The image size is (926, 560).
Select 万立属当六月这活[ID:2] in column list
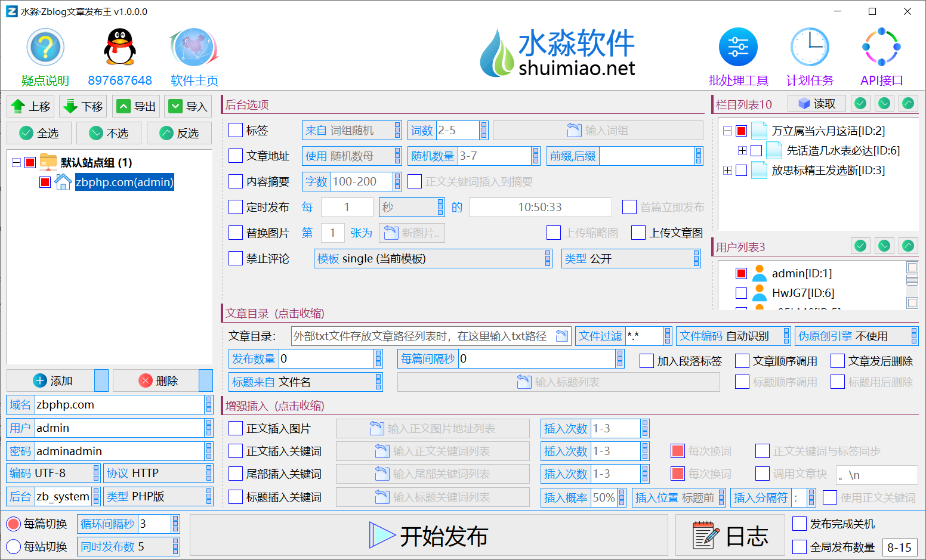coord(828,131)
